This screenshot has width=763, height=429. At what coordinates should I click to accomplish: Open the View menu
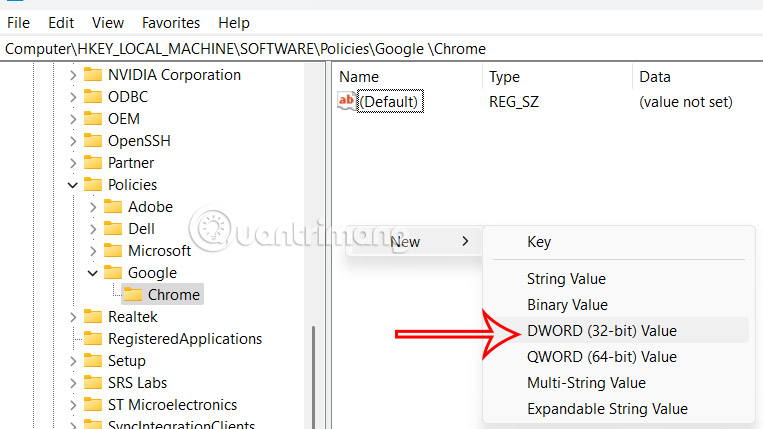[x=108, y=23]
